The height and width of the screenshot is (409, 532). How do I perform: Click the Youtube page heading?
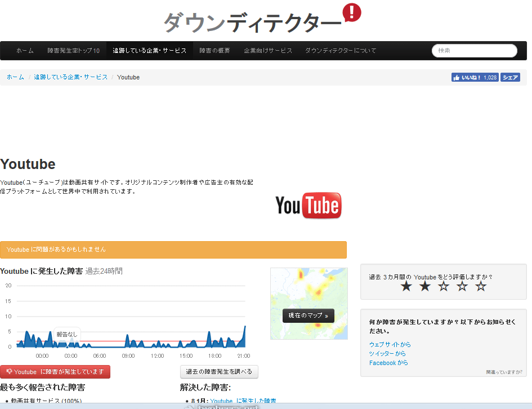point(28,165)
